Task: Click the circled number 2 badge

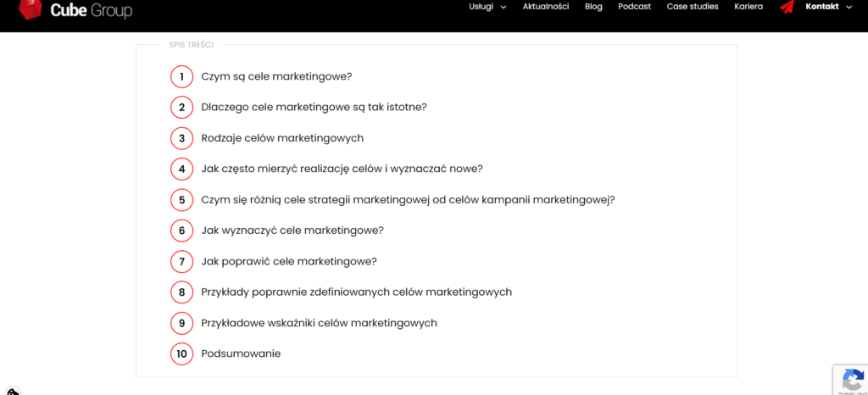Action: [x=181, y=108]
